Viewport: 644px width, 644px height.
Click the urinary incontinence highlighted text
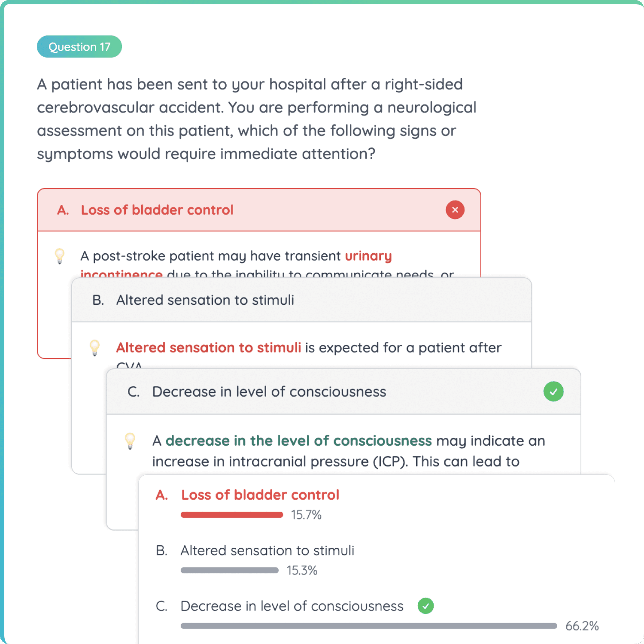[368, 256]
